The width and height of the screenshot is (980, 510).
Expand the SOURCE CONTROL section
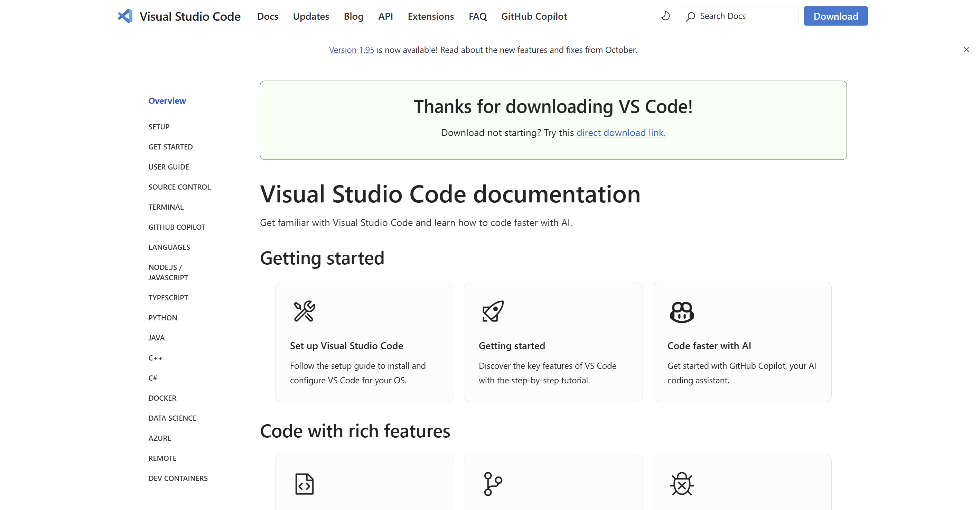click(x=179, y=187)
